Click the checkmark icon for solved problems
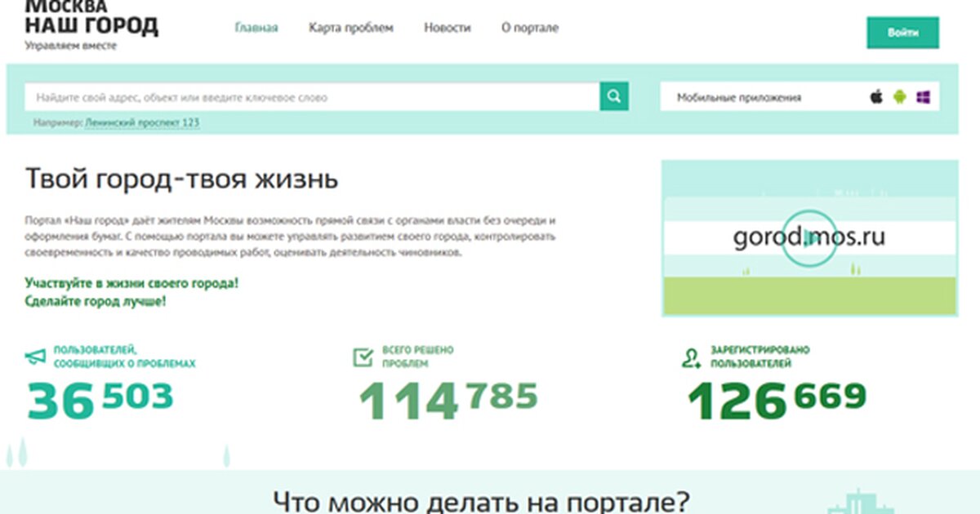 click(x=363, y=357)
